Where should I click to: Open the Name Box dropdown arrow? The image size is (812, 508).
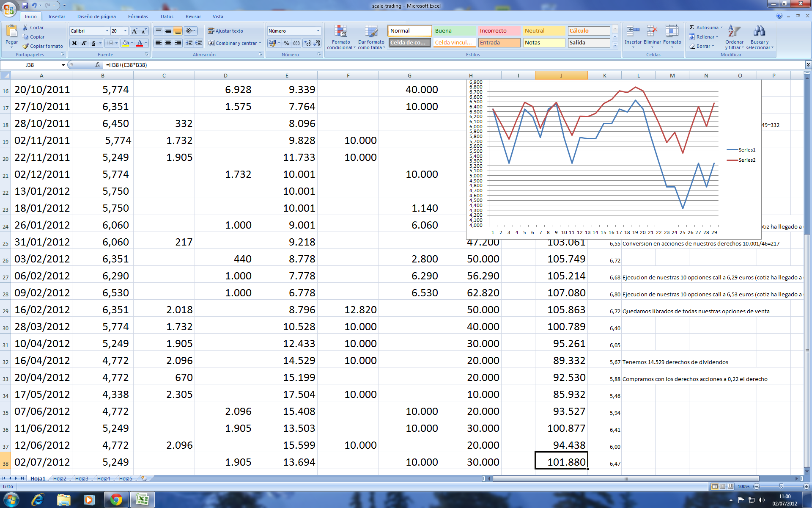click(63, 65)
